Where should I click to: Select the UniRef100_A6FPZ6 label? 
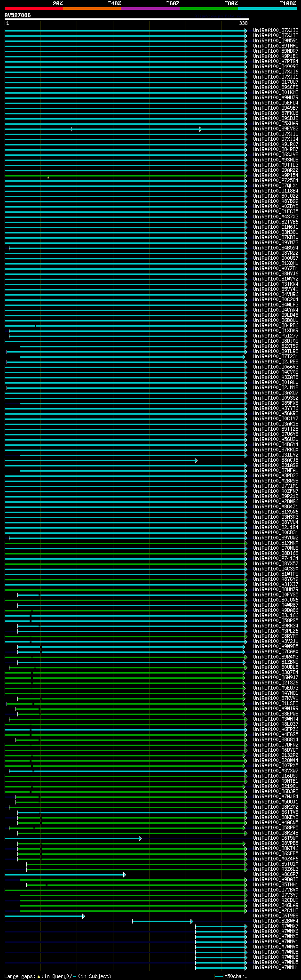tap(276, 729)
